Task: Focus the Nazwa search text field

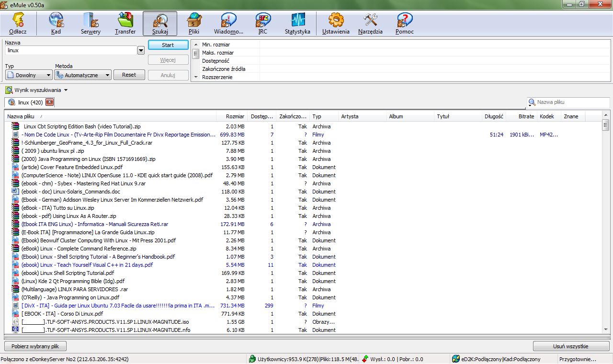Action: pos(71,50)
